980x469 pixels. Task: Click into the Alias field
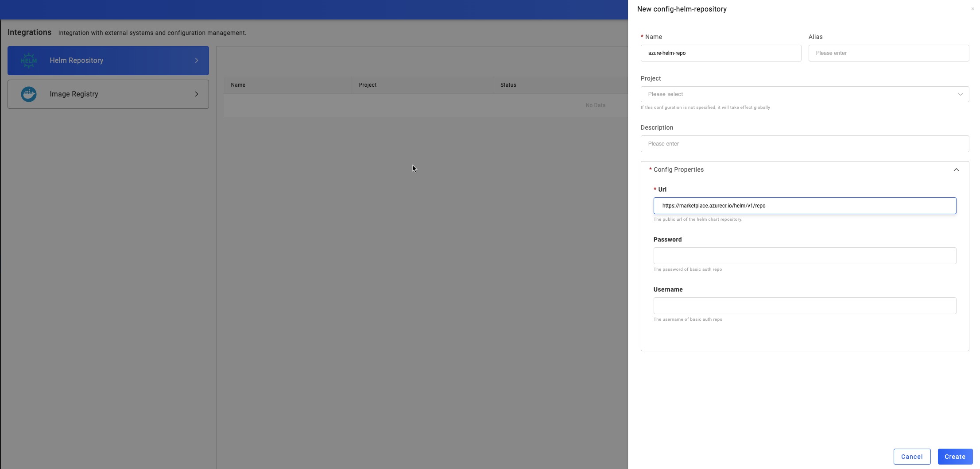pyautogui.click(x=888, y=53)
